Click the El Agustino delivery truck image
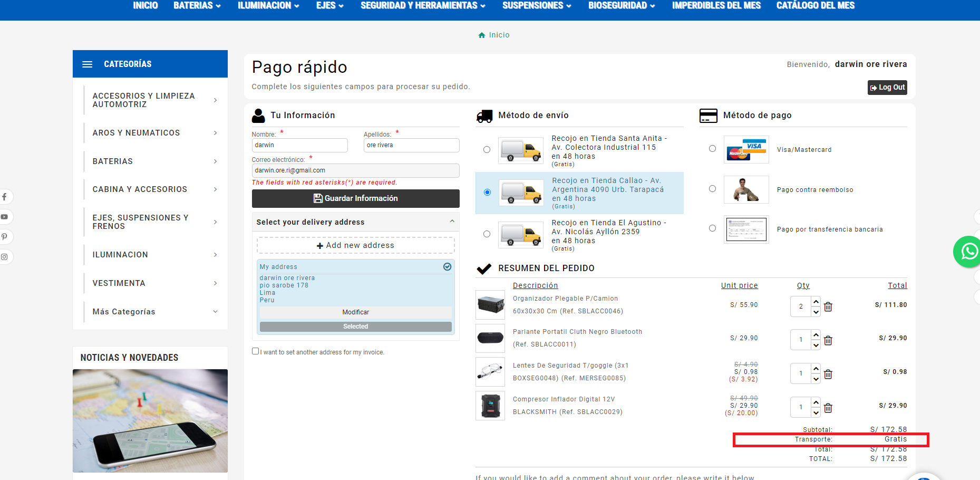The image size is (980, 480). point(521,235)
